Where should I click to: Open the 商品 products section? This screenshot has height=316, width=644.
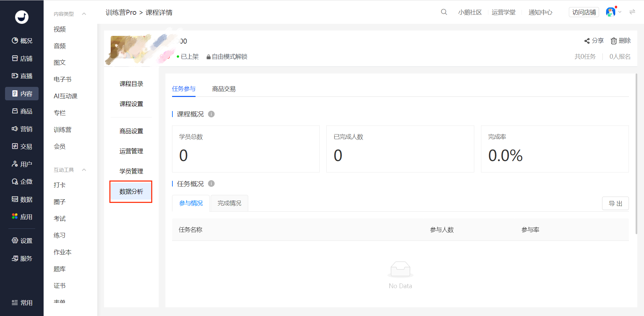[22, 111]
